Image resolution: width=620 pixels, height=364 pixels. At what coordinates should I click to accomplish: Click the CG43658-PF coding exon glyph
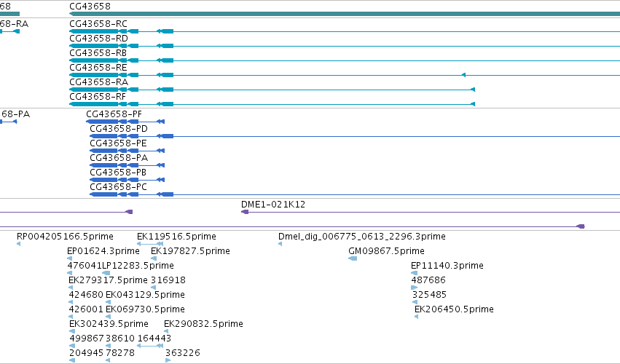coord(102,122)
